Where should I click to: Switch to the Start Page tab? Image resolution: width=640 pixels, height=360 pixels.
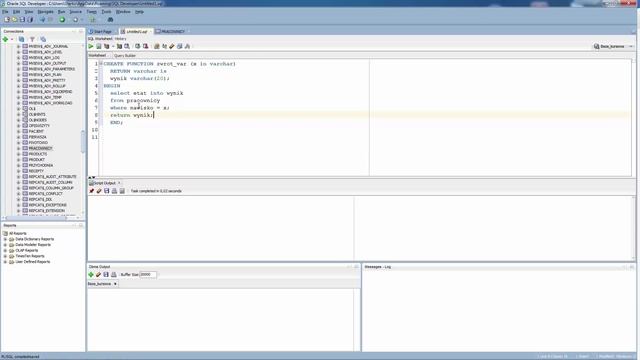pos(100,31)
